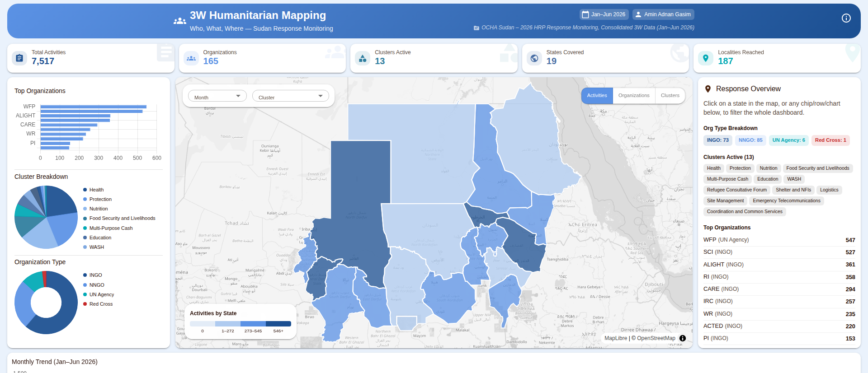Viewport: 868px width, 373px height.
Task: Select Food Security and Livelihoods chip
Action: (x=818, y=168)
